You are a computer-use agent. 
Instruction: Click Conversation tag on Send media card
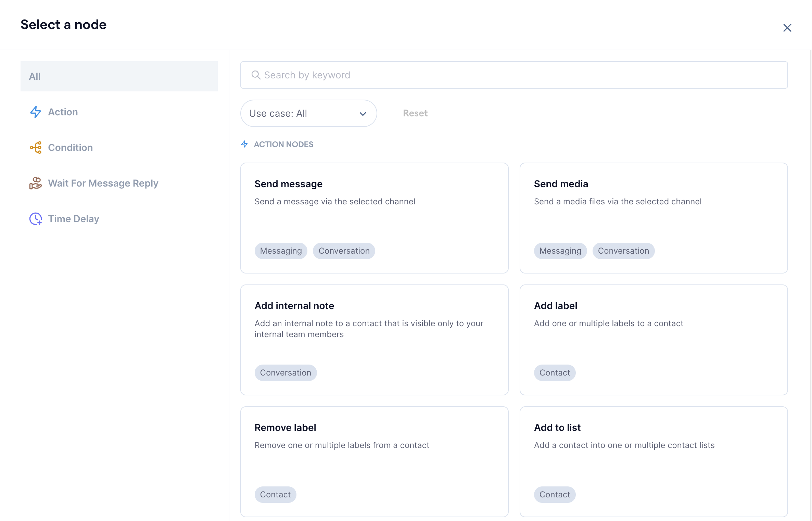click(623, 251)
